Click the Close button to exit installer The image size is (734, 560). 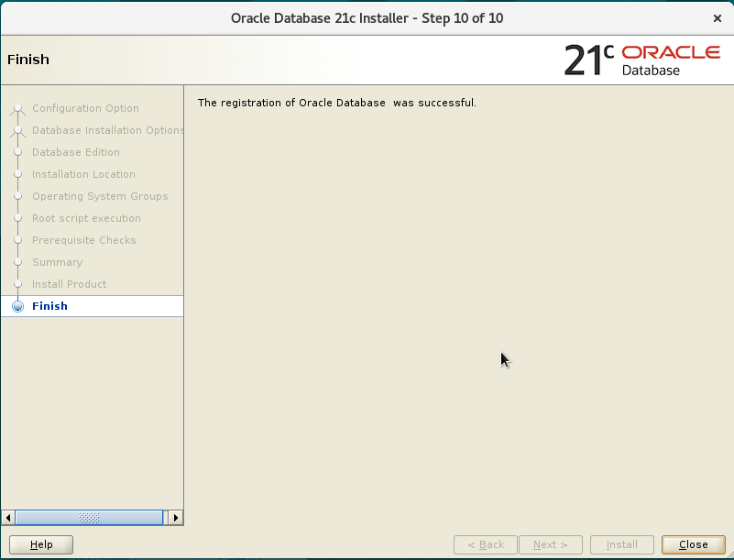[694, 544]
